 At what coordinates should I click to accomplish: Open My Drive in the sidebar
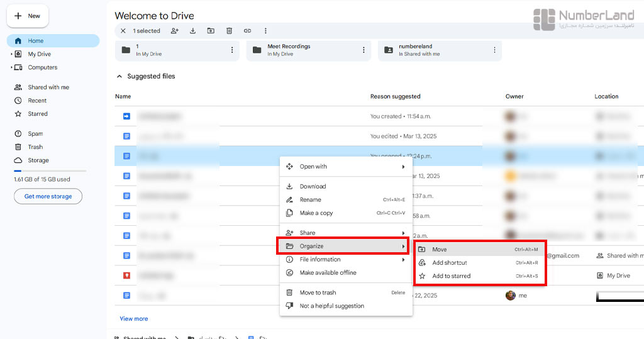[40, 54]
